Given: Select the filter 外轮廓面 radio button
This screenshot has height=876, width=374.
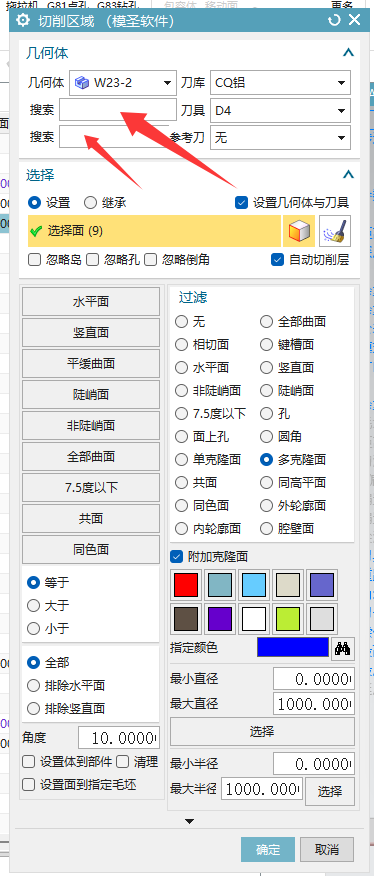Looking at the screenshot, I should point(266,506).
